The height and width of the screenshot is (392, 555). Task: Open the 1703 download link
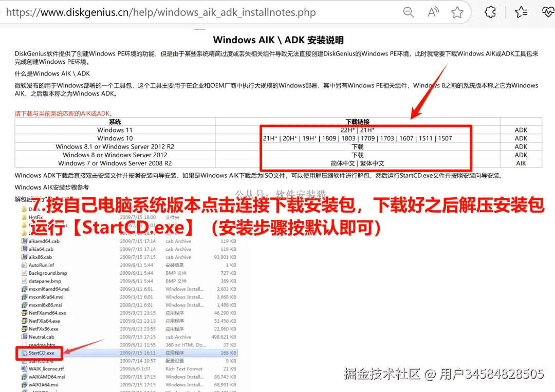387,138
